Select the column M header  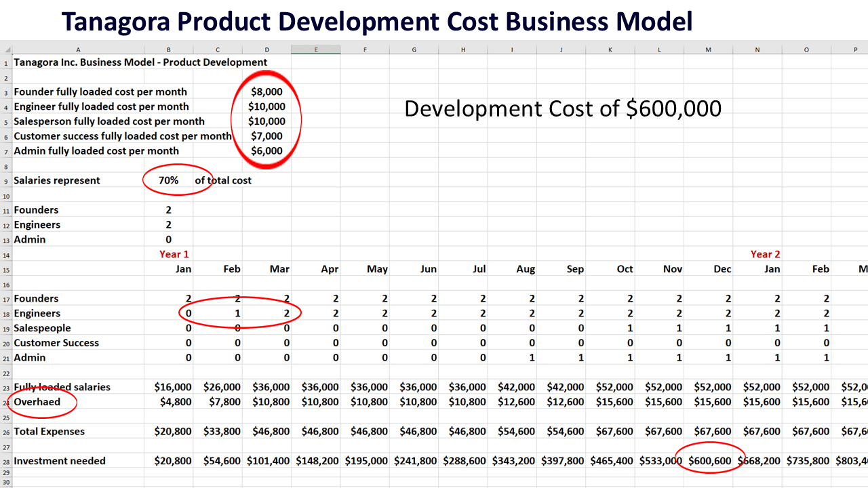pyautogui.click(x=709, y=49)
